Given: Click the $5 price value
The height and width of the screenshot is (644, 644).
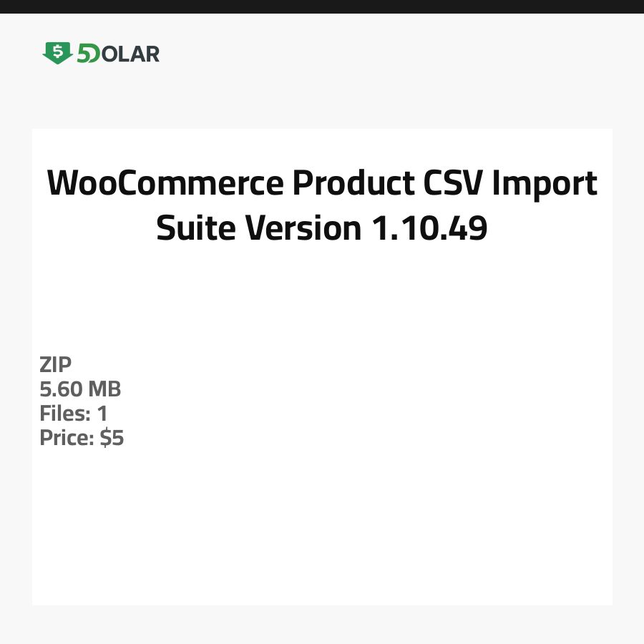Looking at the screenshot, I should (x=112, y=438).
